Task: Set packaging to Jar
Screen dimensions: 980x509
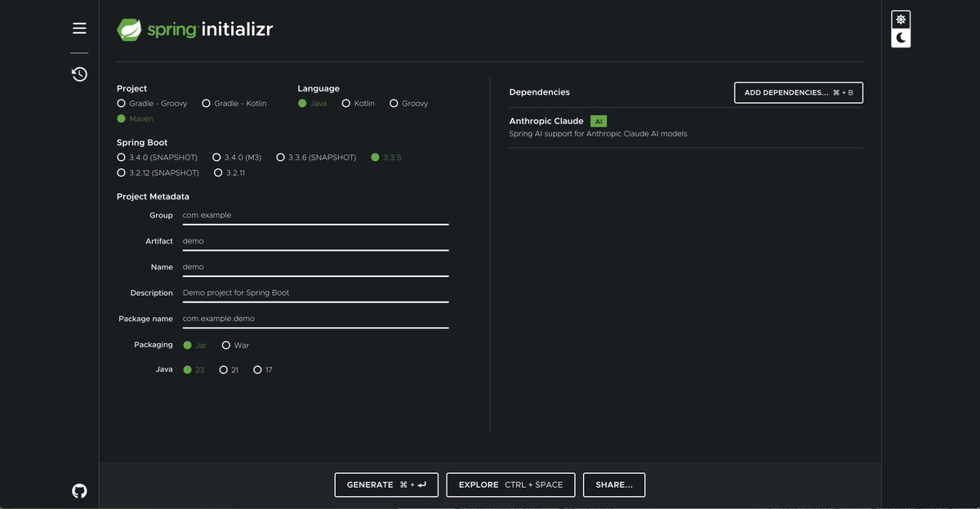Action: (x=195, y=346)
